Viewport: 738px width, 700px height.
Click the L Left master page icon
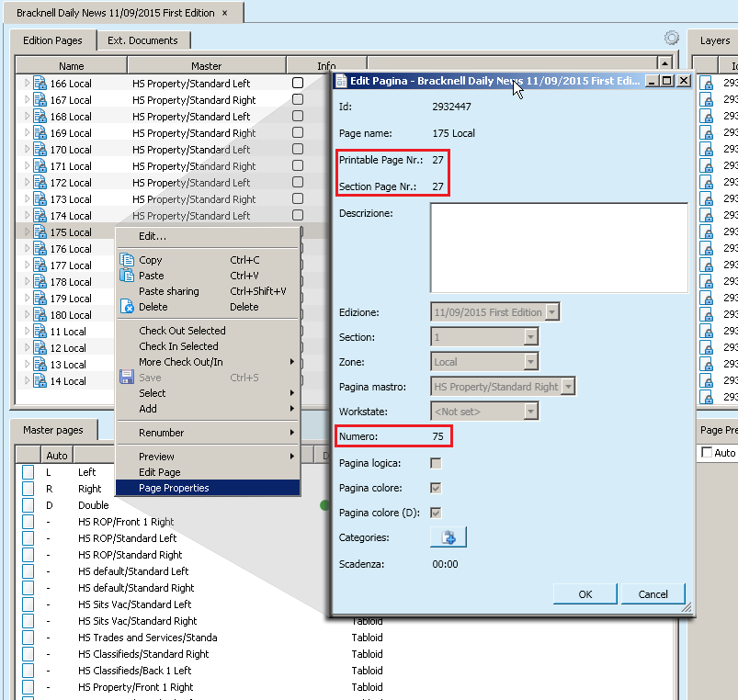(28, 472)
